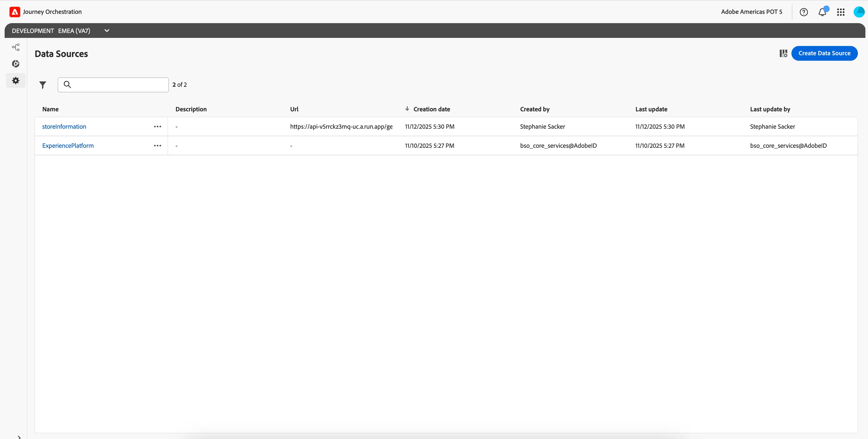The width and height of the screenshot is (868, 439).
Task: Click the Adobe logo icon
Action: [x=14, y=12]
